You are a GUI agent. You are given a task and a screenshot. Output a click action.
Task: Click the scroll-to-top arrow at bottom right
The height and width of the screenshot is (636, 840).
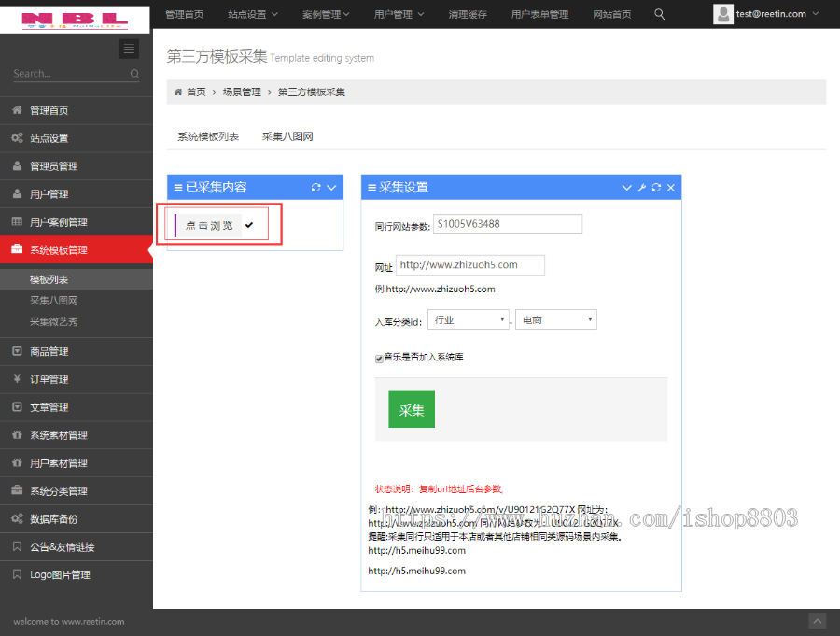click(x=818, y=620)
